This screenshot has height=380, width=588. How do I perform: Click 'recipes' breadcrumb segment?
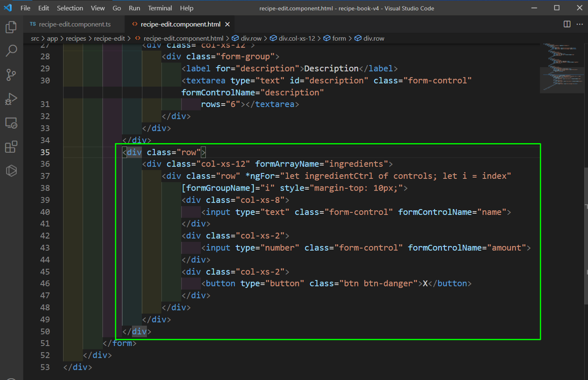coord(76,38)
